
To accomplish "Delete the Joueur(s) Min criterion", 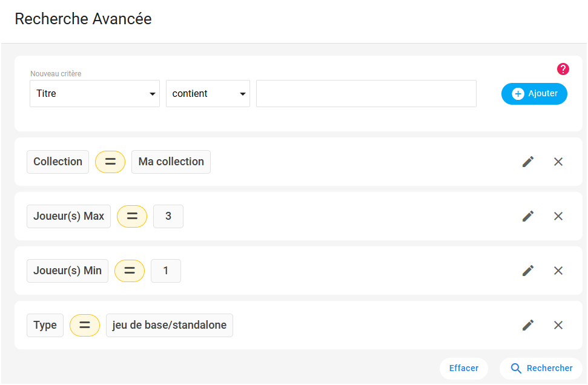I will pyautogui.click(x=558, y=271).
